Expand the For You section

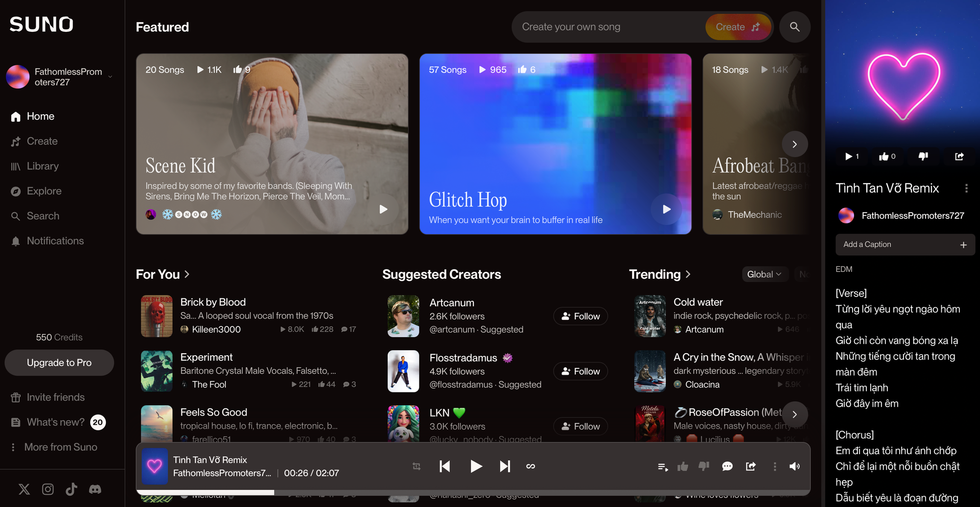click(x=163, y=274)
